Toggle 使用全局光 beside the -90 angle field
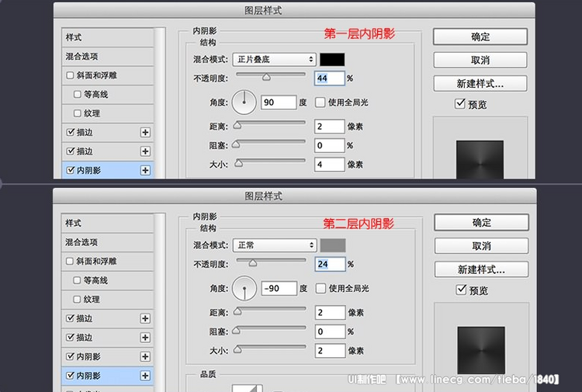Viewport: 582px width, 392px height. click(320, 288)
